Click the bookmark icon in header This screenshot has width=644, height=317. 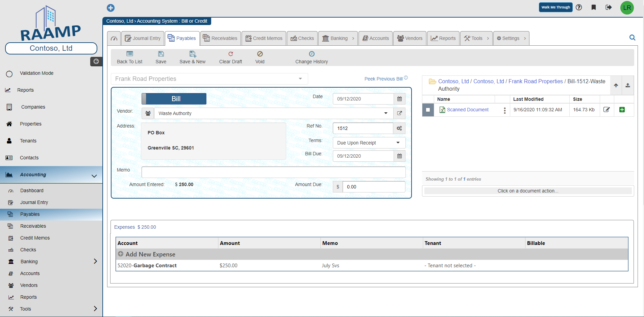click(x=594, y=7)
